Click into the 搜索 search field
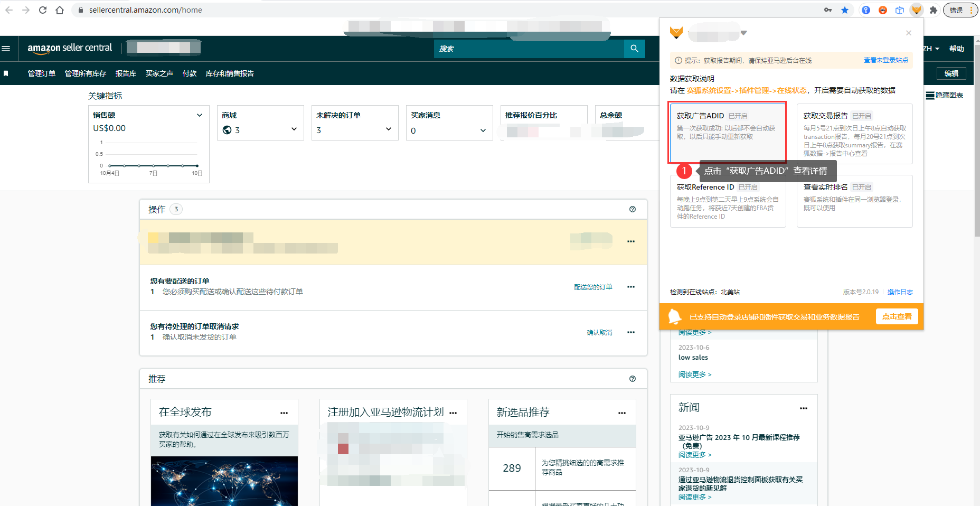The height and width of the screenshot is (506, 980). [x=528, y=49]
